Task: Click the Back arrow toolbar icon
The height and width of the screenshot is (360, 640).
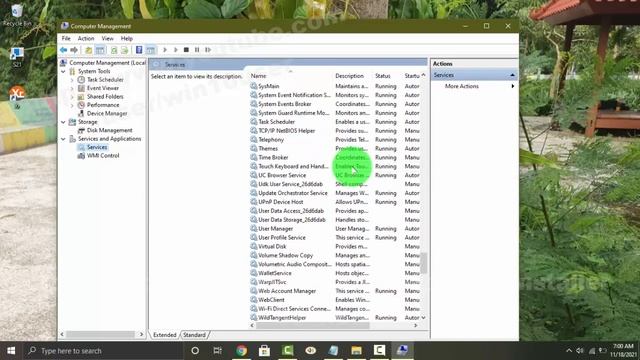Action: (63, 50)
